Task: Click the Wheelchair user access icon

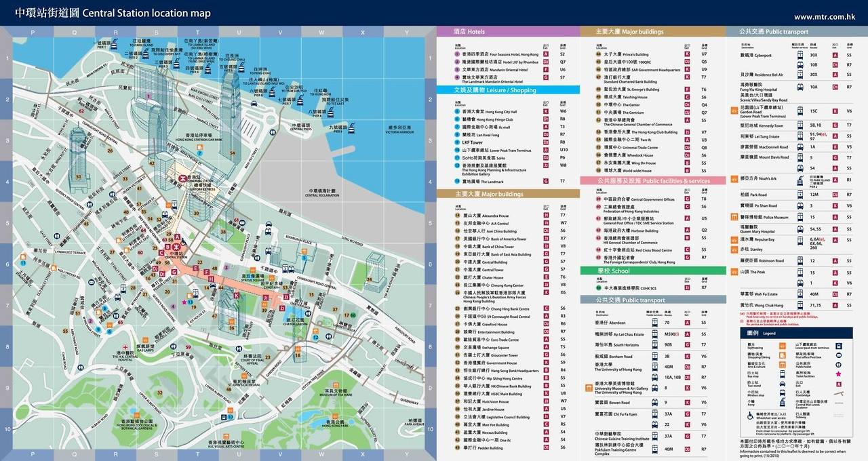Action: pyautogui.click(x=751, y=415)
